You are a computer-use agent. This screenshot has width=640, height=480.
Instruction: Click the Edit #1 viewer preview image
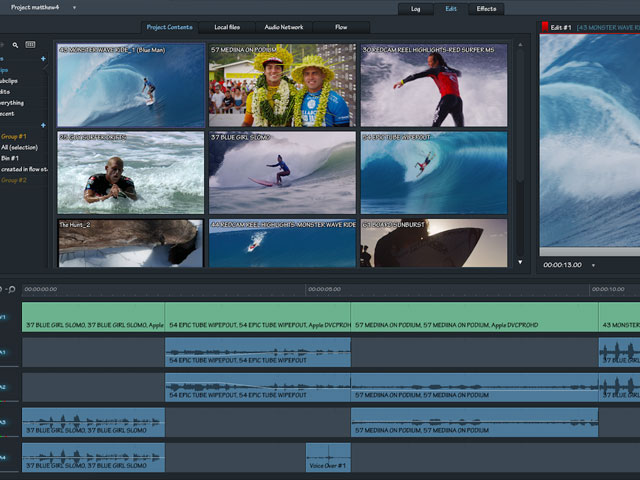[x=590, y=141]
